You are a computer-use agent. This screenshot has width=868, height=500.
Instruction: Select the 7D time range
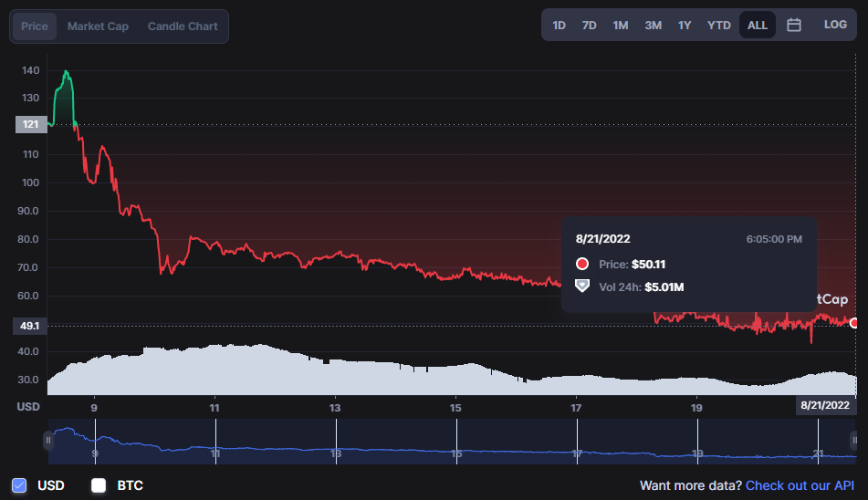tap(590, 26)
